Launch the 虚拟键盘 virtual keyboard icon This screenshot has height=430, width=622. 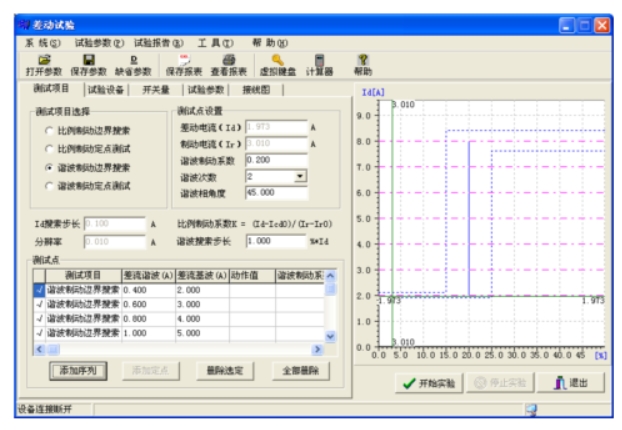click(277, 61)
